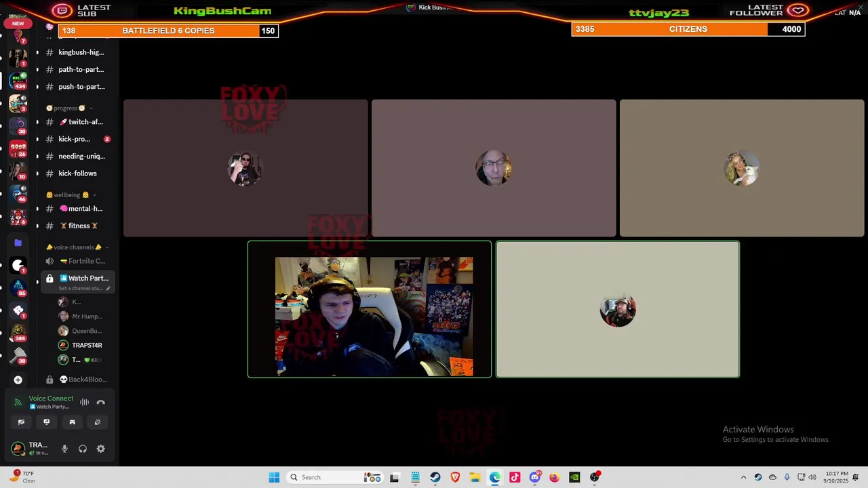Image resolution: width=868 pixels, height=488 pixels.
Task: Open the server with 85 badge
Action: coord(18,287)
